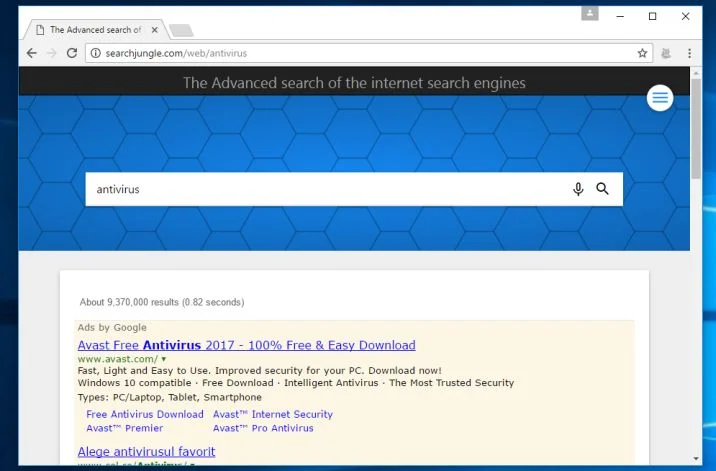Open the Avast Premier sitelink
Viewport: 716px width, 471px height.
point(125,428)
